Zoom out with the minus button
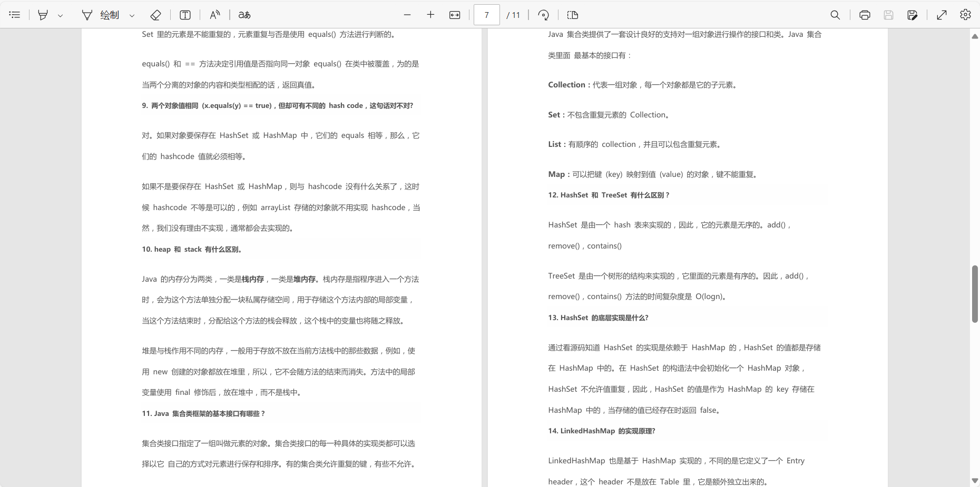 [407, 15]
